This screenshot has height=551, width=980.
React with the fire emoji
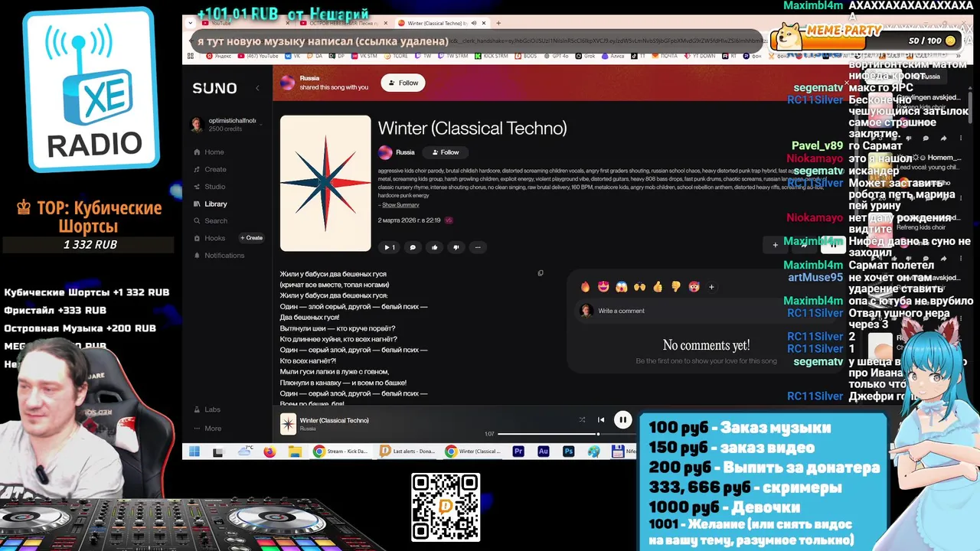(x=586, y=287)
